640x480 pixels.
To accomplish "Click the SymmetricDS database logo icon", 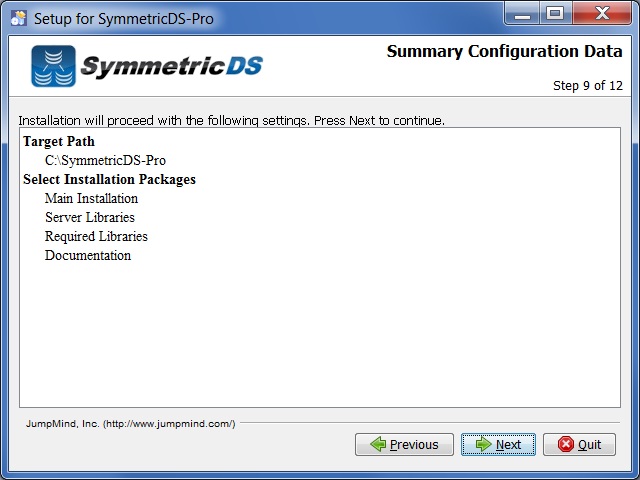I will point(53,66).
